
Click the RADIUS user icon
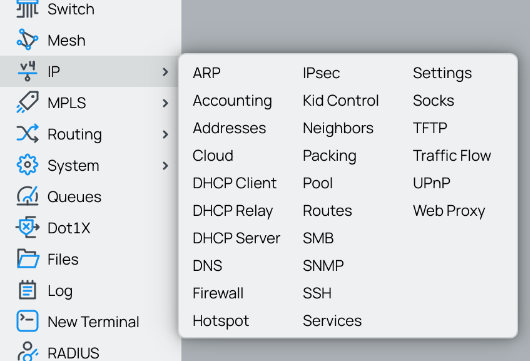tap(27, 352)
